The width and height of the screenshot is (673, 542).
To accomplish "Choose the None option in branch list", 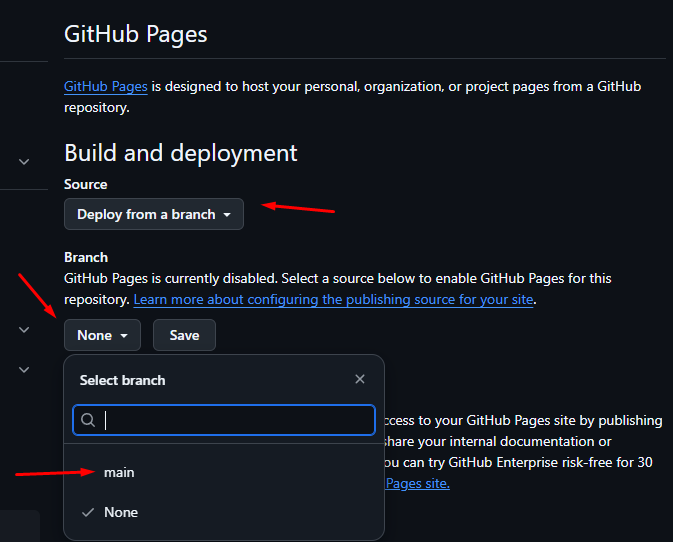I will pos(121,512).
